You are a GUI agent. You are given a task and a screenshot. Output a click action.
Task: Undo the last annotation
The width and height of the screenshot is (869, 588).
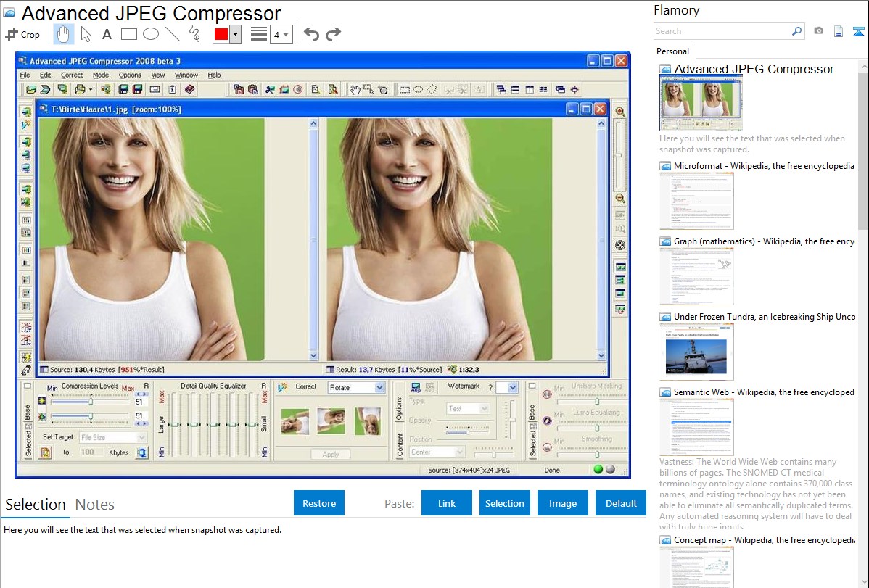coord(311,34)
